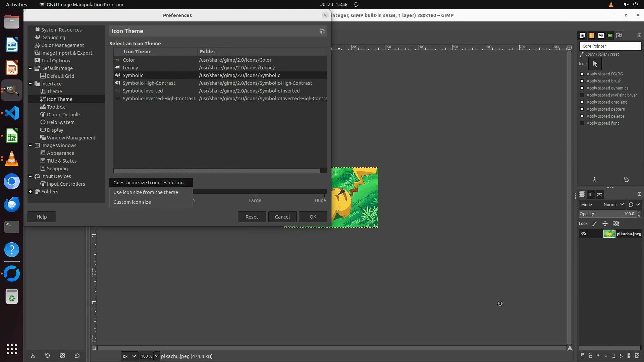Enable Apply stored MyPaint brush

click(582, 95)
